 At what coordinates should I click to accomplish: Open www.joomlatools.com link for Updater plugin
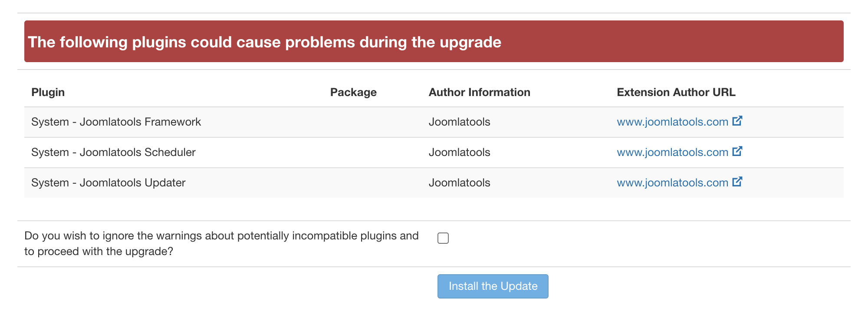pyautogui.click(x=672, y=183)
